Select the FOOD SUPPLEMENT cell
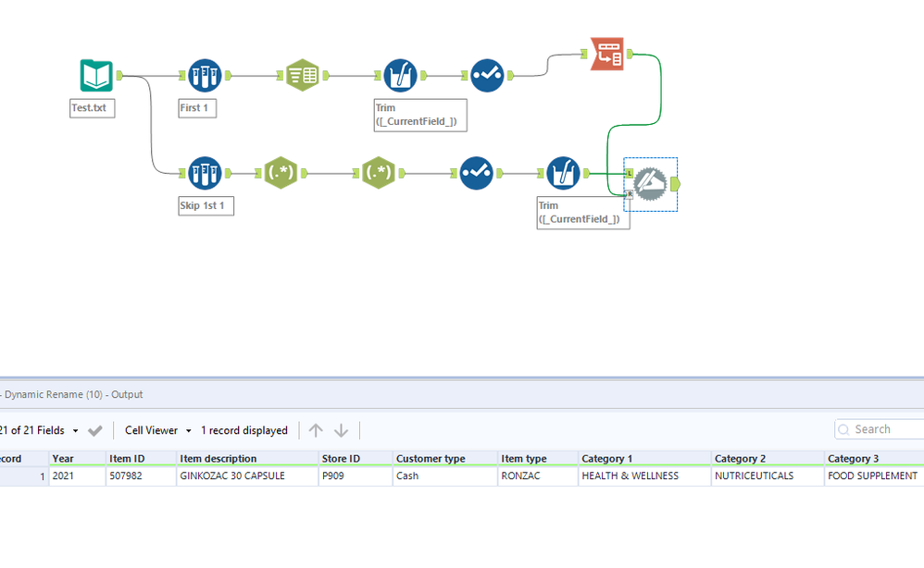Screen dimensions: 924x568 875,475
